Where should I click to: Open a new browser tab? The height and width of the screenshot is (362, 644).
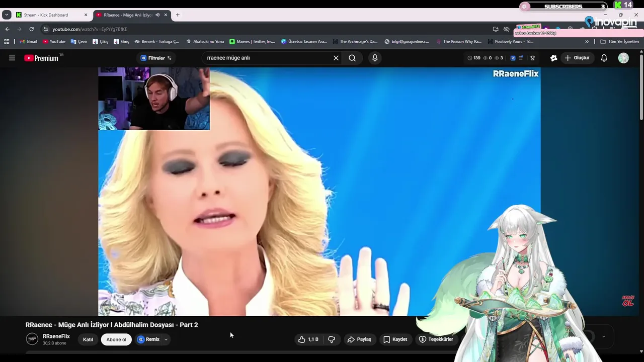(x=178, y=15)
